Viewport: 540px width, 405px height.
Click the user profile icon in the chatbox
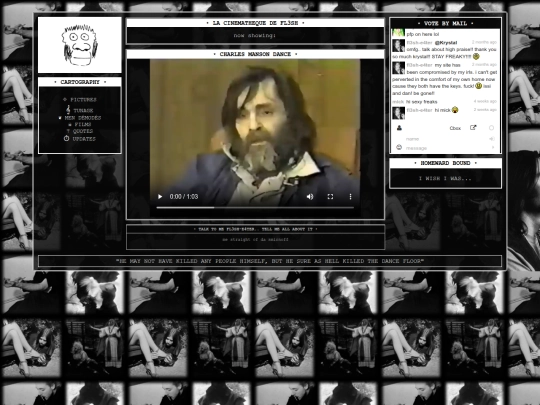399,128
